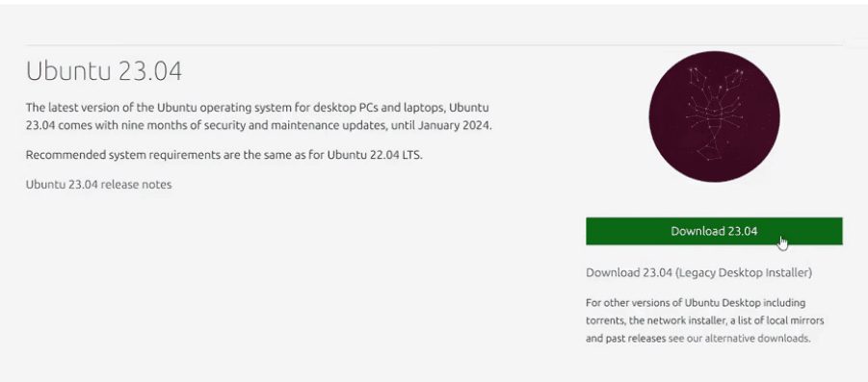This screenshot has height=382, width=868.
Task: Click the lobster constellation tail in the logo
Action: pos(709,149)
